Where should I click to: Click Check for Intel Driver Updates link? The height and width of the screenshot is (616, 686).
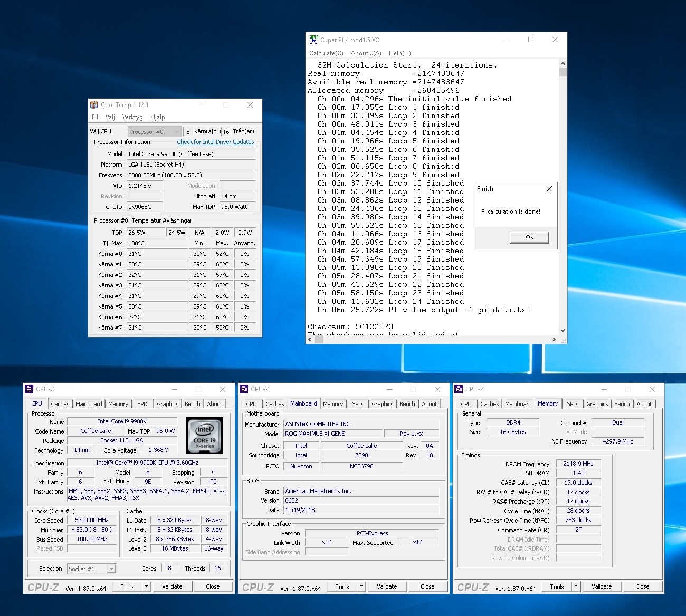tap(215, 142)
